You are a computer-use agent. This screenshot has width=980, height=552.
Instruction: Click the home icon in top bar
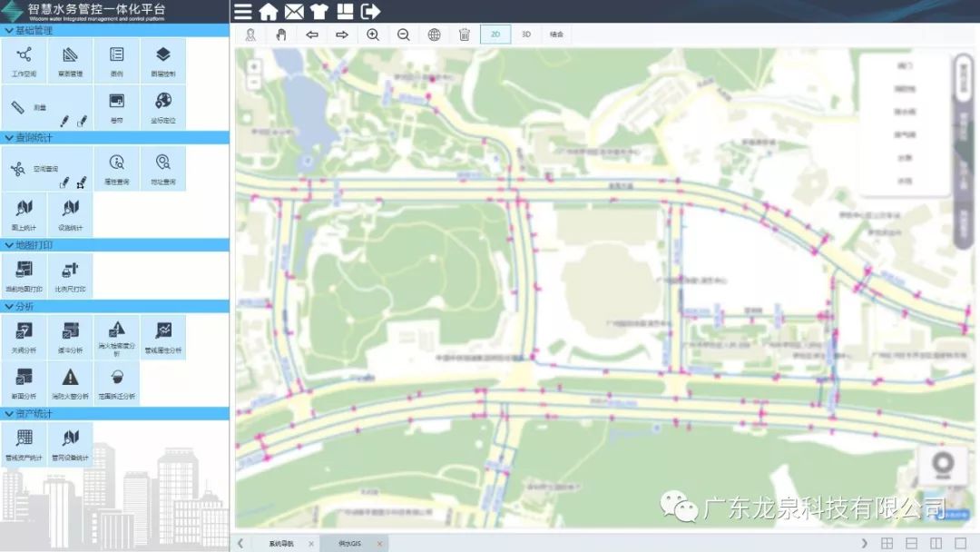pyautogui.click(x=269, y=12)
